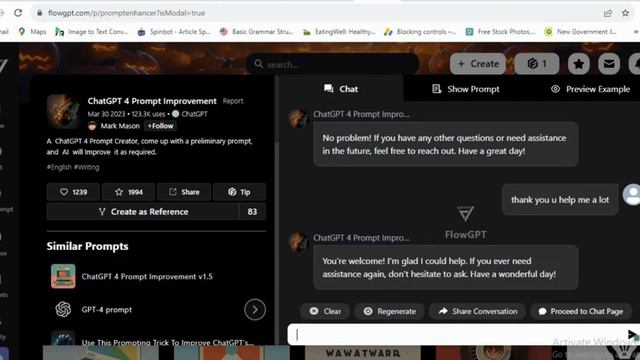Switch to Show Prompt tab
This screenshot has height=360, width=640.
[466, 89]
